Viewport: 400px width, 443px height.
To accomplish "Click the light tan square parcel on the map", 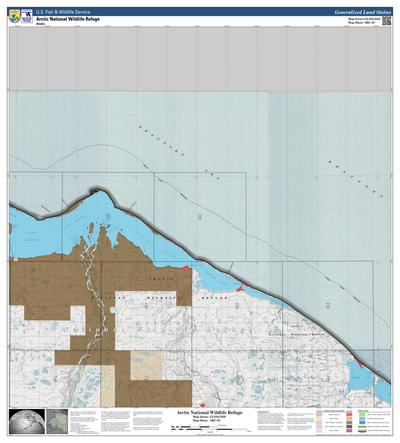I will (146, 365).
